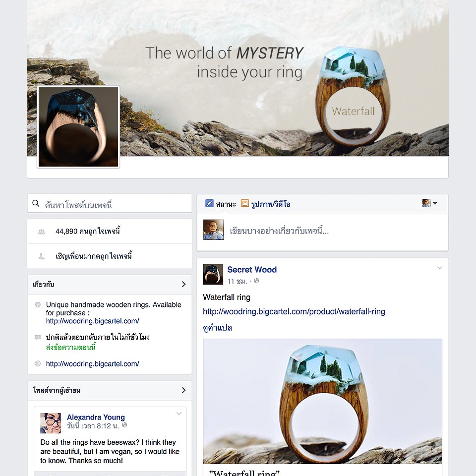Click ดูคำแปล see translation link
This screenshot has height=476, width=476.
[x=217, y=328]
